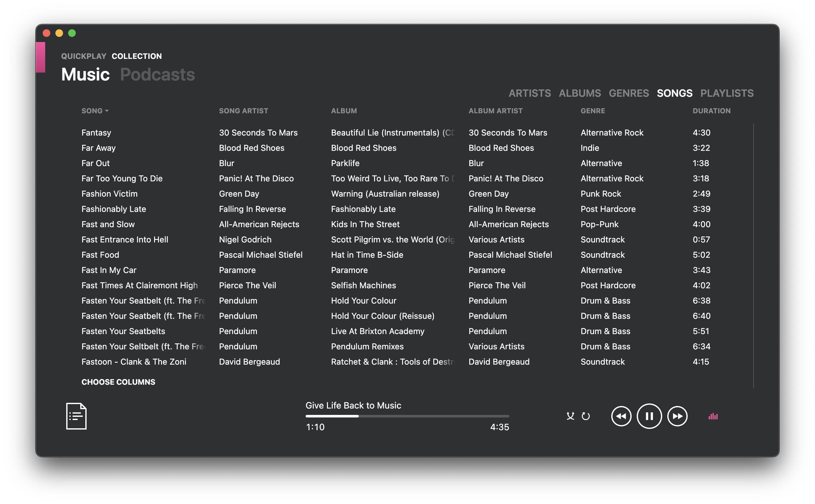Select Fastoon - Clank & The Zoni

coord(134,362)
